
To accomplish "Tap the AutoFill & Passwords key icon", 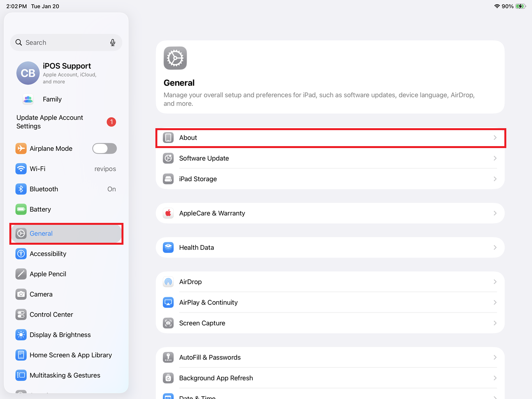I will point(168,357).
